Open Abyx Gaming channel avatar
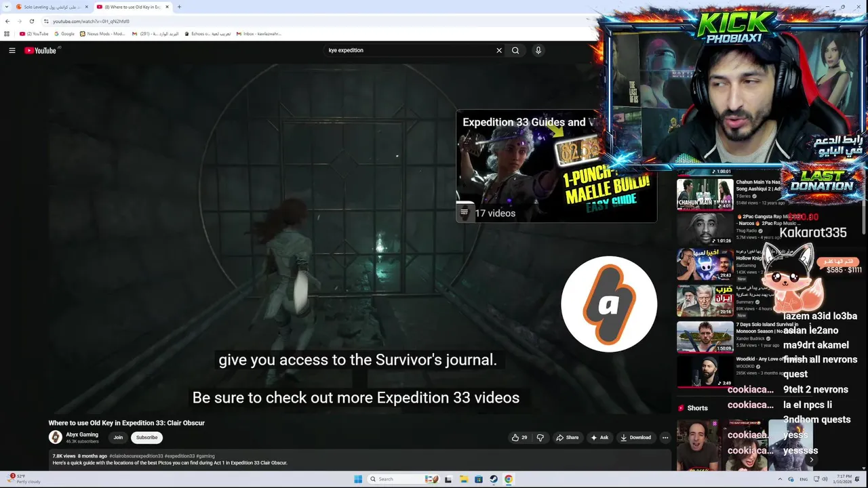This screenshot has width=868, height=488. pyautogui.click(x=55, y=437)
